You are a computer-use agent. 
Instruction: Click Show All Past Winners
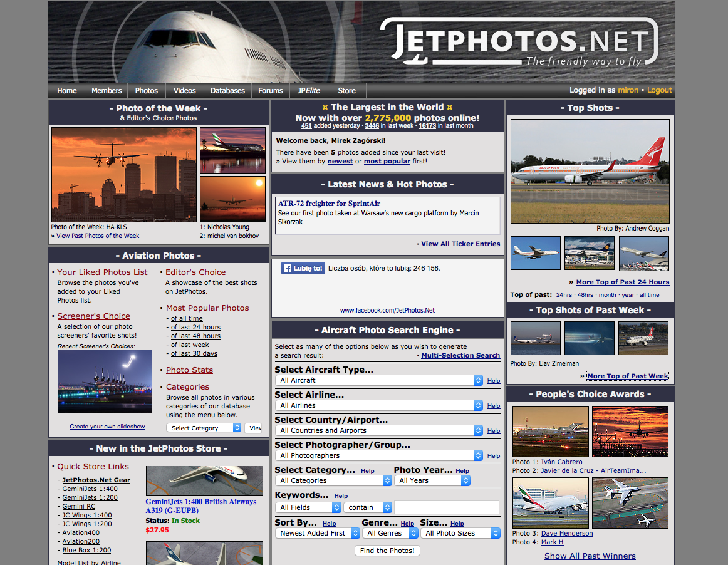590,556
